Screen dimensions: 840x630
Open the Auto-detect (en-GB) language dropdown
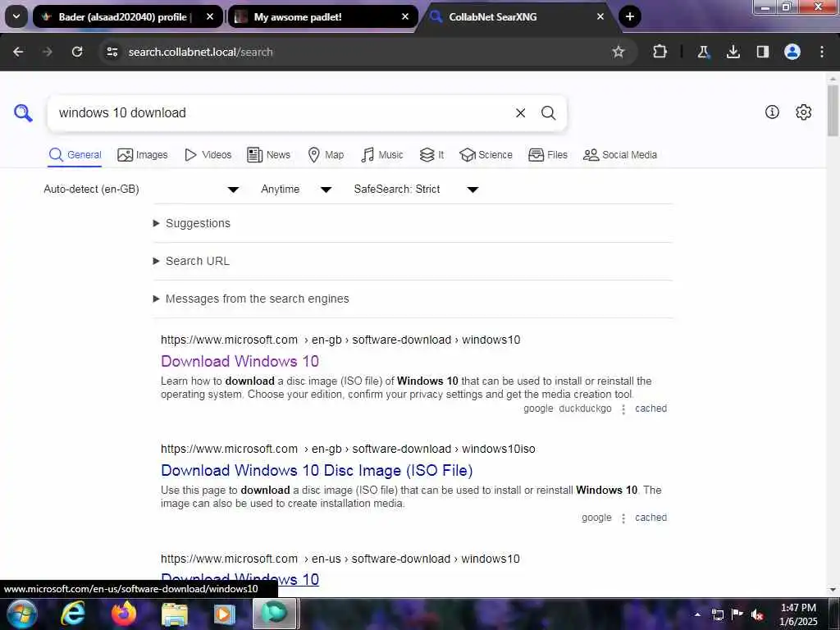(x=141, y=189)
